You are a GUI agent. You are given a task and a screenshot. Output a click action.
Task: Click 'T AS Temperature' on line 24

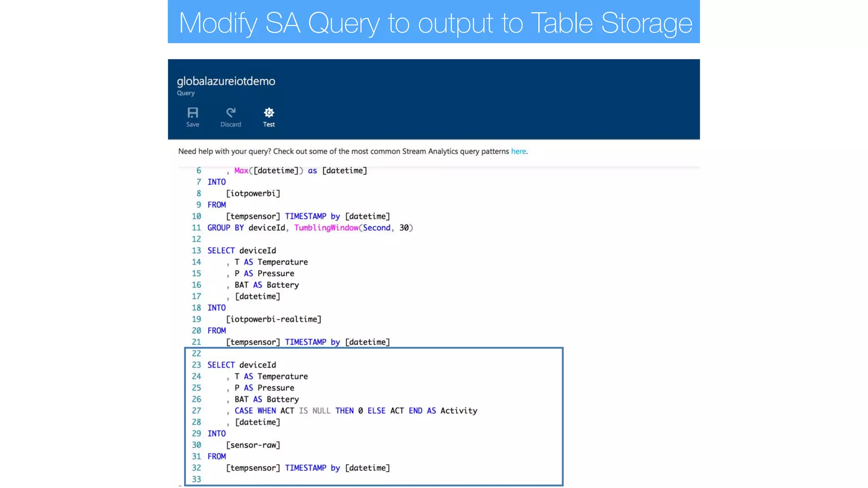point(271,377)
